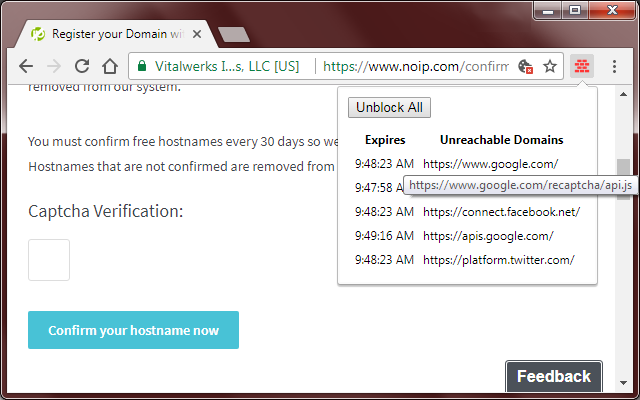
Task: Click the page vertical scrollbar thumb
Action: click(623, 179)
